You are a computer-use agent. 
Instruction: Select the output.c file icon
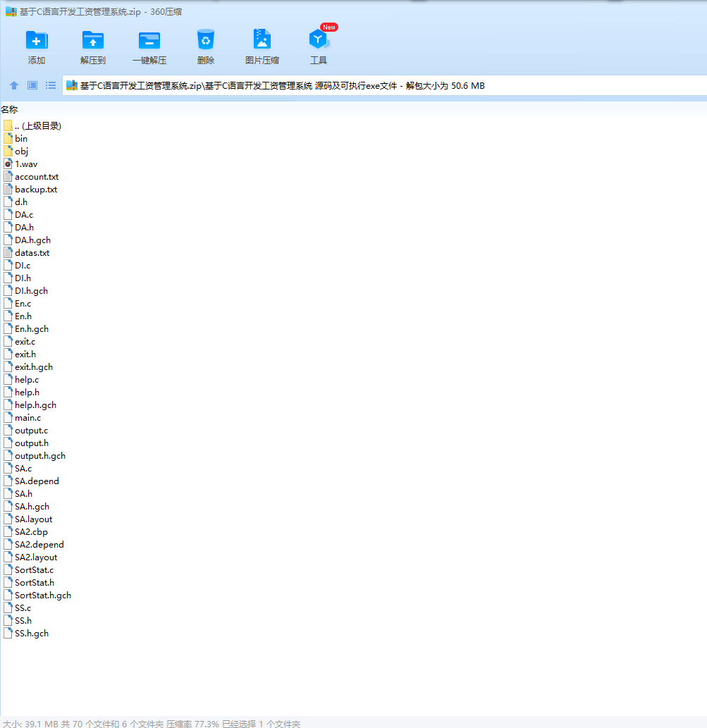(x=8, y=431)
